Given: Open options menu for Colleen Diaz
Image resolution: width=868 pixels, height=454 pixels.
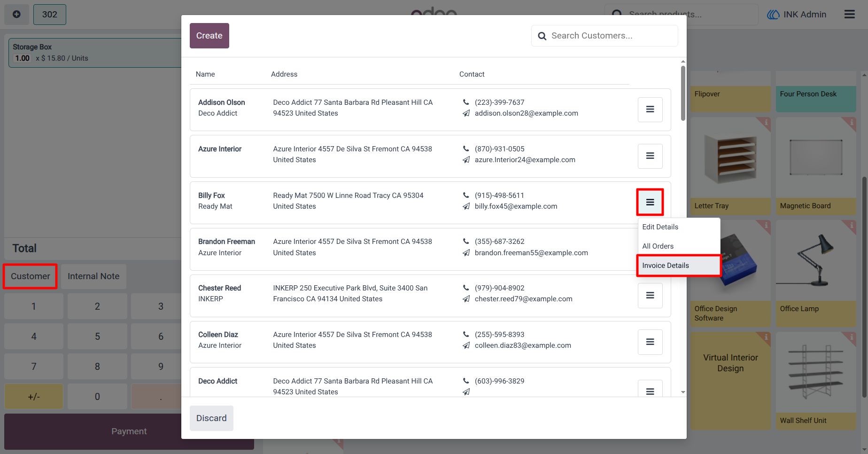Looking at the screenshot, I should click(650, 342).
